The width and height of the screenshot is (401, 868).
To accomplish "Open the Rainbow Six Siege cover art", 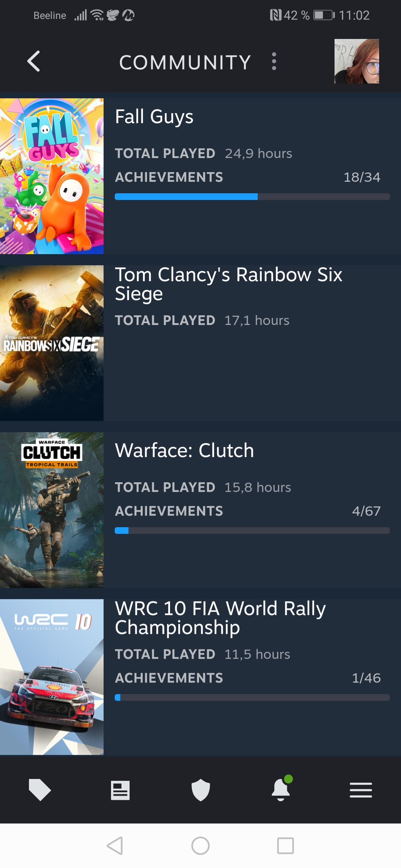I will 52,343.
